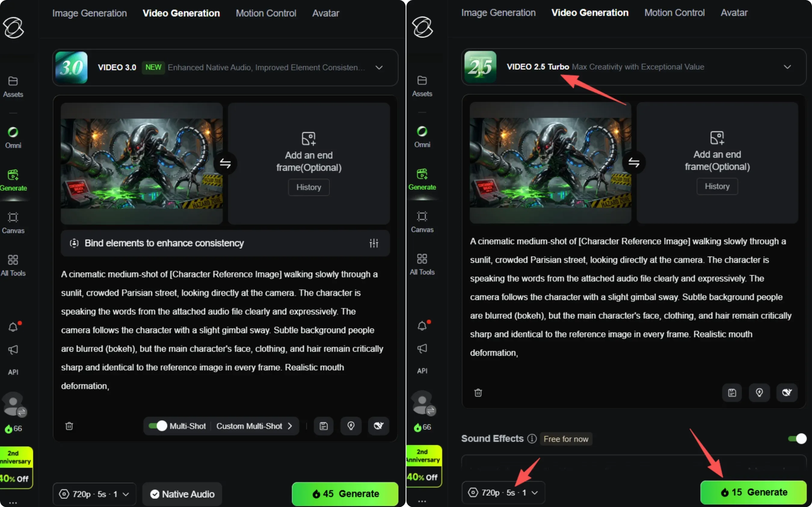Click the 45 Generate button
This screenshot has height=507, width=812.
point(345,493)
